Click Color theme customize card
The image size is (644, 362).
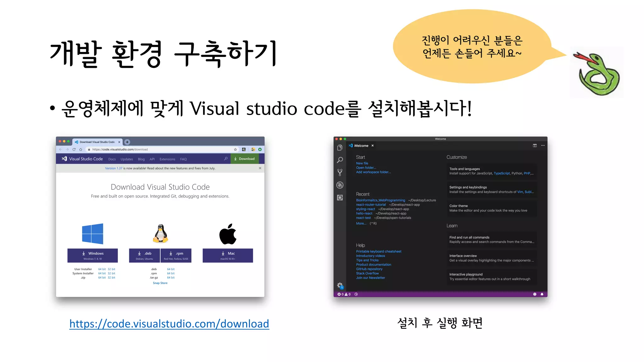491,208
